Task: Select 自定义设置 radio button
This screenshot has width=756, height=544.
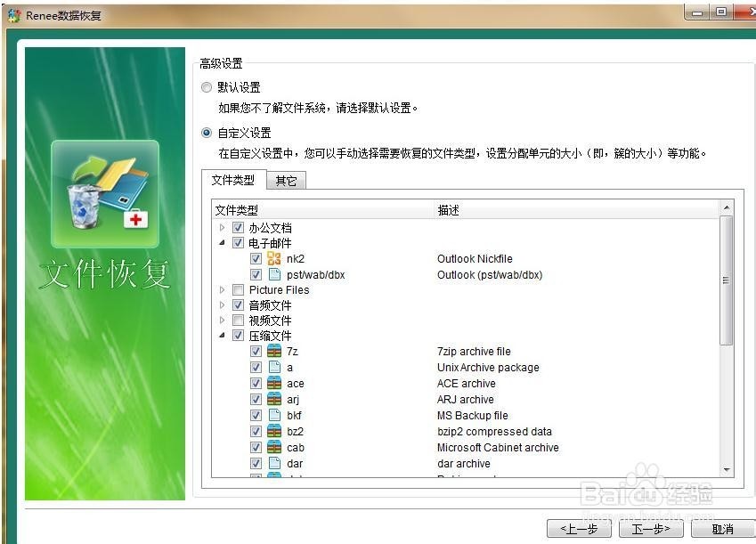Action: pos(207,133)
